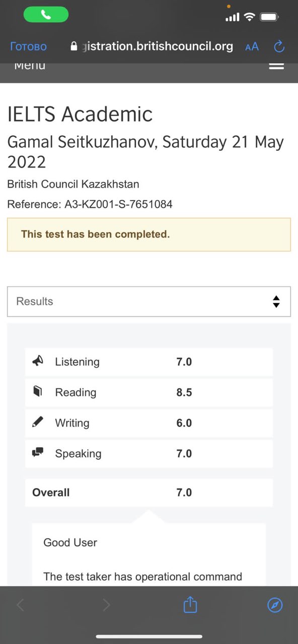Select the Overall score row
Image resolution: width=298 pixels, height=644 pixels.
pos(149,493)
